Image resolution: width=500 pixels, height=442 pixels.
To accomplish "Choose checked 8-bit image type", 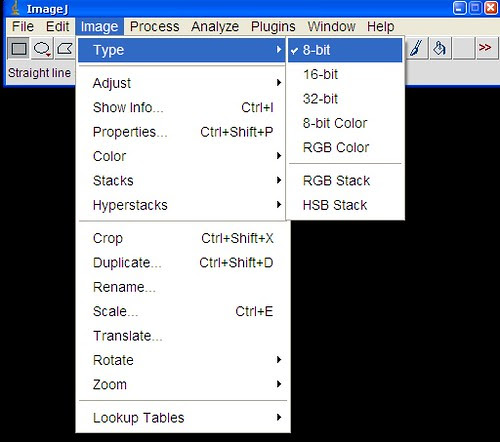I will pos(345,50).
